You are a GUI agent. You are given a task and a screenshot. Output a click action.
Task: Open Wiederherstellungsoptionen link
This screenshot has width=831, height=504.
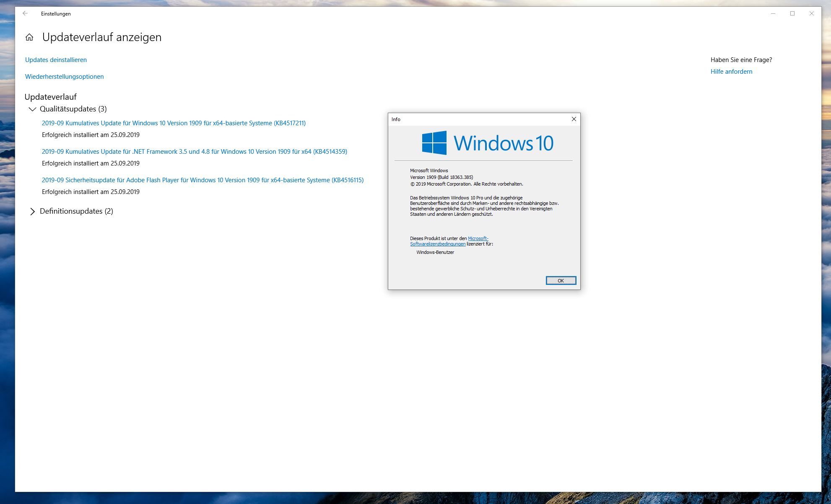pos(64,77)
